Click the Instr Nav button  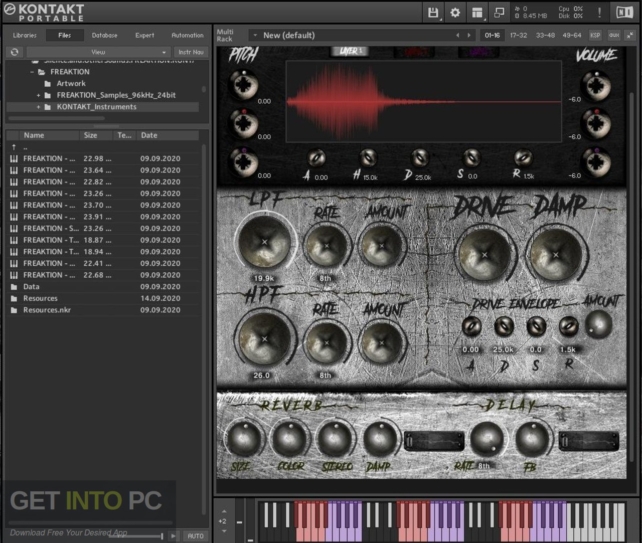click(191, 52)
